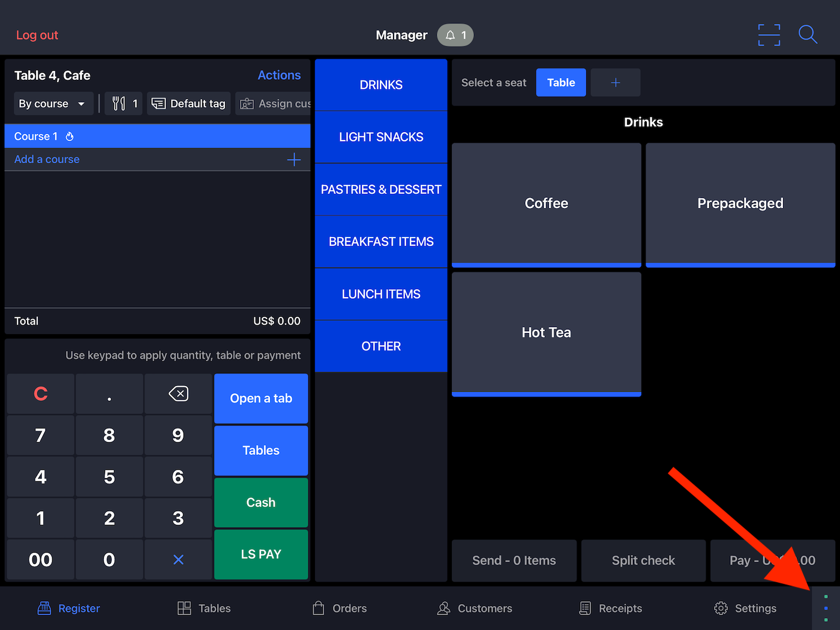The image size is (840, 630).
Task: Open the Hot Tea tile
Action: (x=547, y=334)
